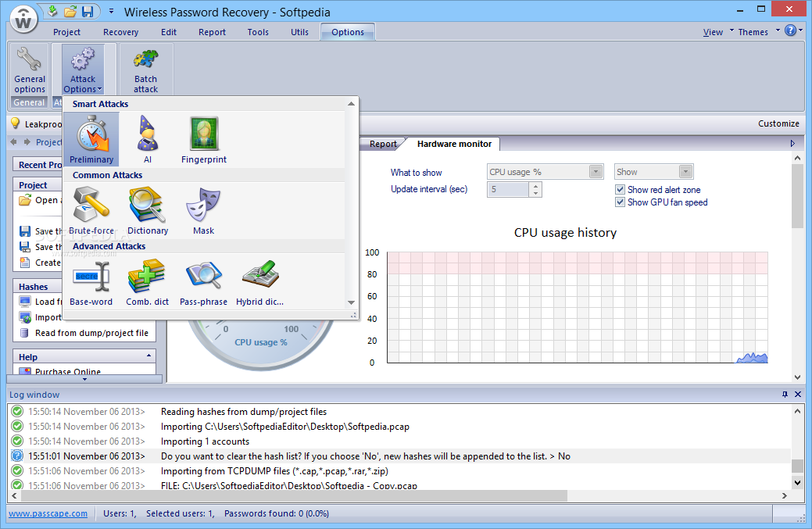Image resolution: width=812 pixels, height=529 pixels.
Task: Expand sidebar panel bottom arrow
Action: click(x=85, y=380)
